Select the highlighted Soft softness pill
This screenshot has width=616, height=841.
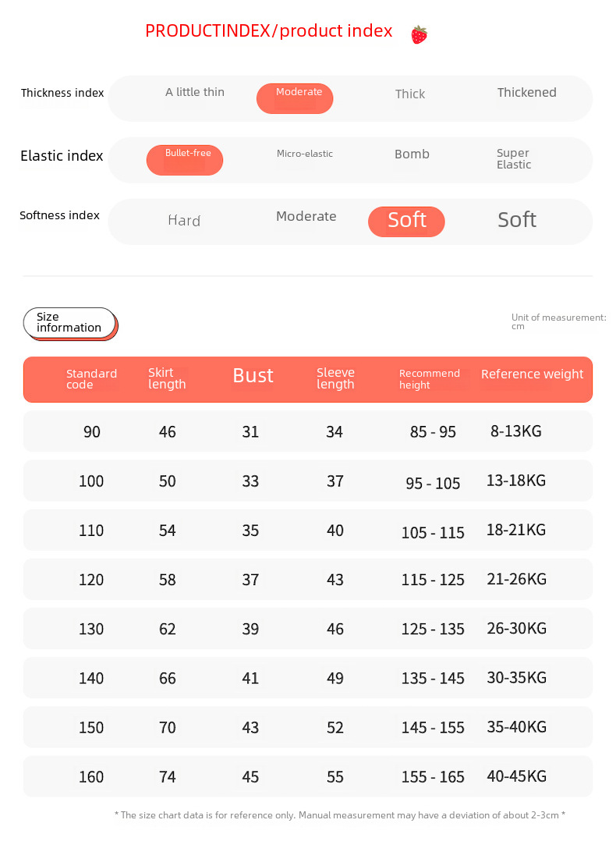pos(406,222)
